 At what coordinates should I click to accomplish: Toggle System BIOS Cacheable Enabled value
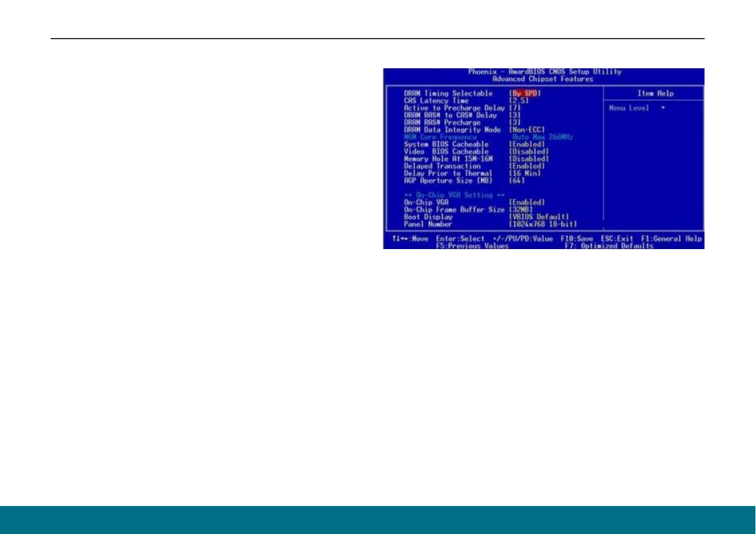(527, 144)
